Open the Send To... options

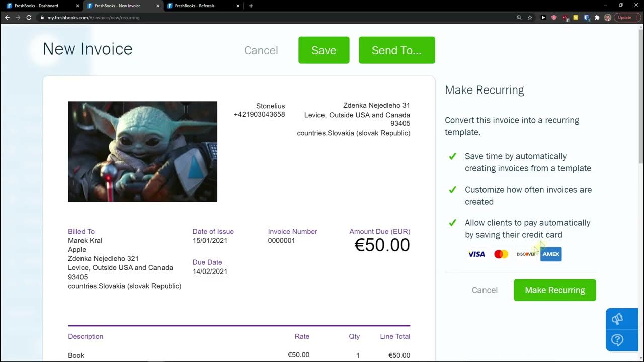click(x=396, y=50)
